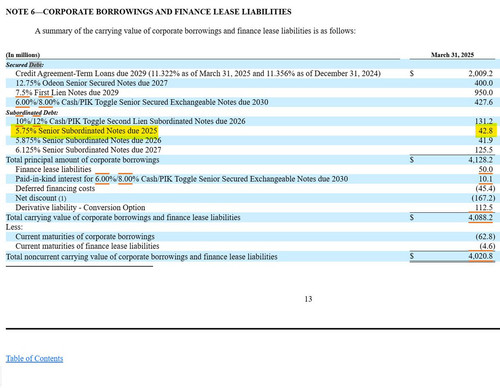
Task: Select 10%/12% Second Lien Subordinated Notes row
Action: click(130, 121)
